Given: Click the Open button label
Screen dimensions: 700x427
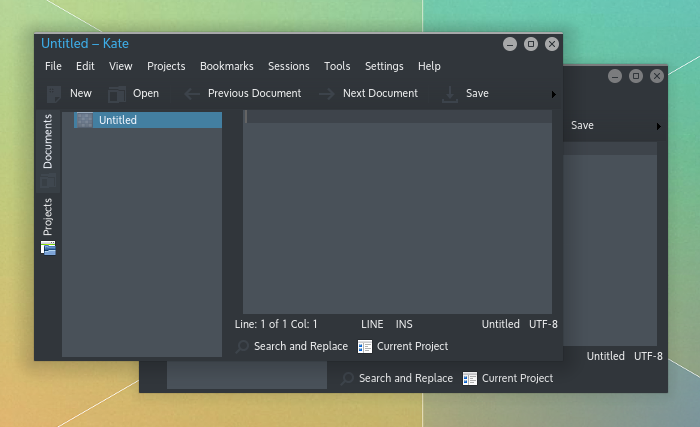Looking at the screenshot, I should [x=146, y=93].
